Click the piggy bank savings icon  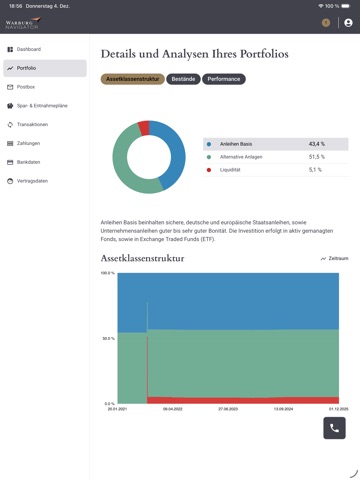(x=10, y=106)
